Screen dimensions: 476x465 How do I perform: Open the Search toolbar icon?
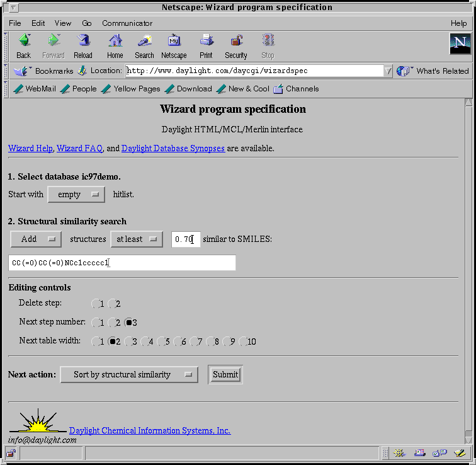[144, 42]
